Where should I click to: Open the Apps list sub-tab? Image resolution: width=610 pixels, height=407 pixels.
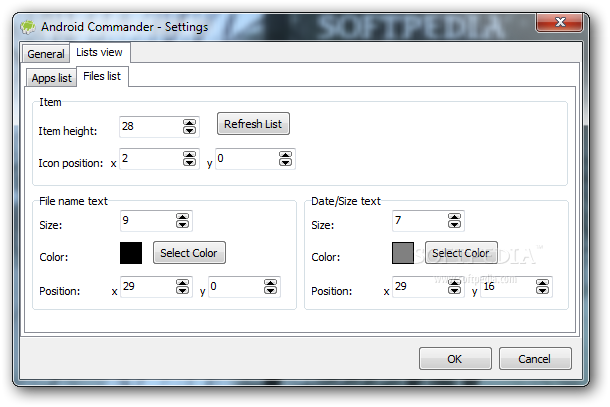click(x=51, y=78)
